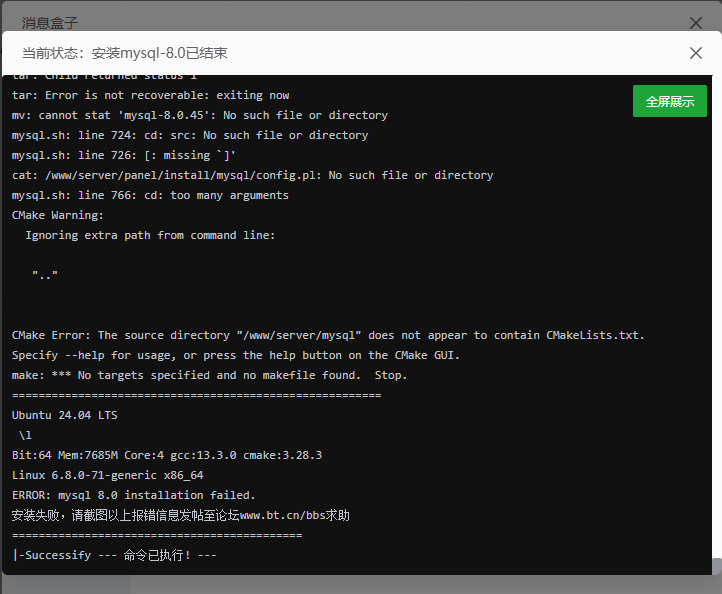
Task: Click the 'Linux 6.8.0-71-generic' kernel line
Action: (x=108, y=475)
